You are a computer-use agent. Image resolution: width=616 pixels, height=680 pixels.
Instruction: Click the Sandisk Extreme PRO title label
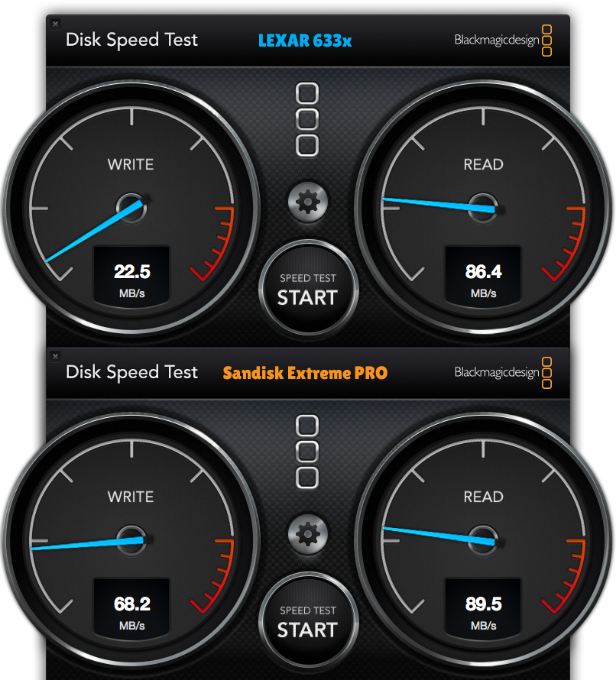coord(305,373)
